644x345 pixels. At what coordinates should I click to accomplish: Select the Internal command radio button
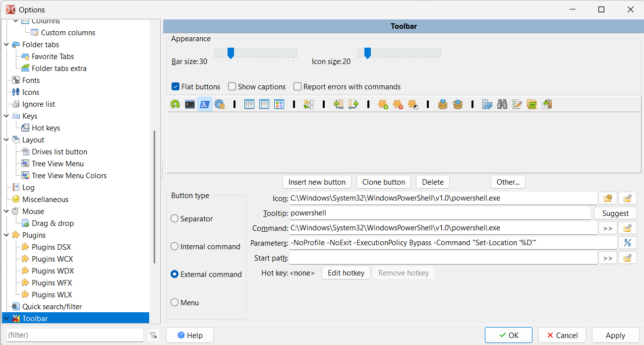pos(175,247)
